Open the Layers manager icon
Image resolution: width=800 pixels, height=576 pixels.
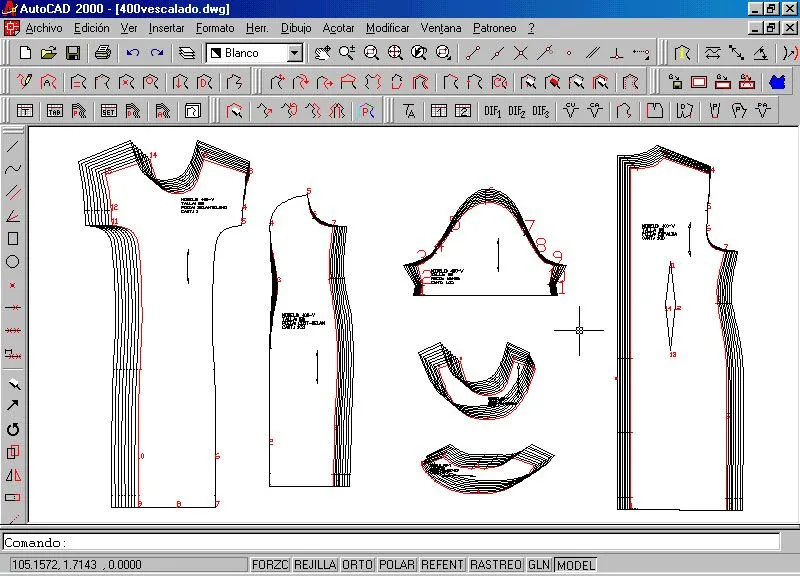tap(187, 53)
